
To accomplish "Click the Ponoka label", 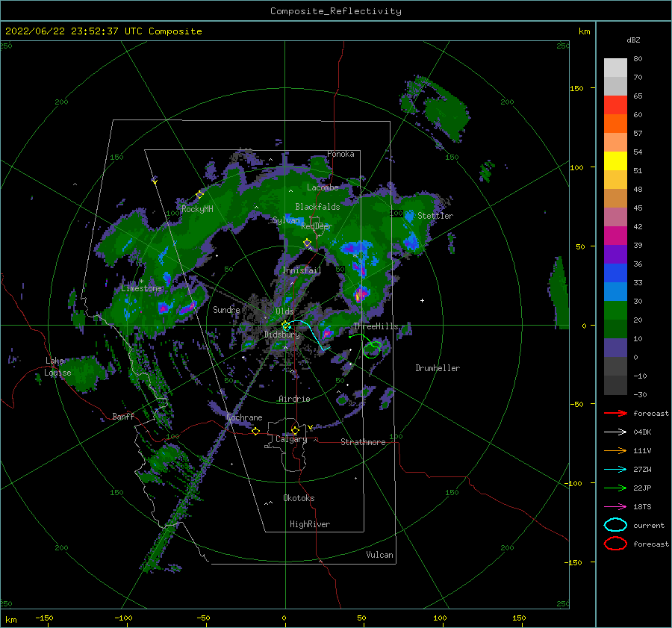I will click(340, 154).
